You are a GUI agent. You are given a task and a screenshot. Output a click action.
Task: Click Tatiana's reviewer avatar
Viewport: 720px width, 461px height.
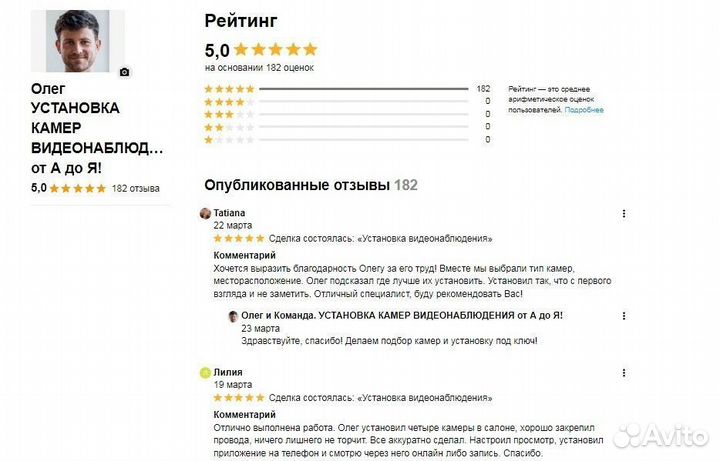tap(206, 213)
